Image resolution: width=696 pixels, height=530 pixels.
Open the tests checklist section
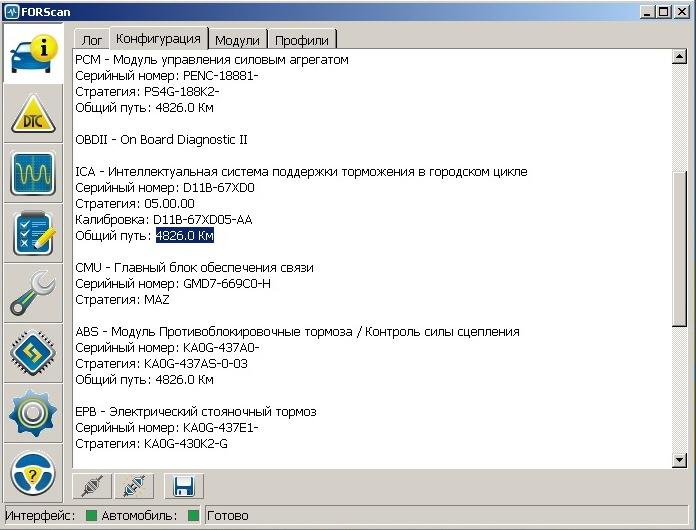click(33, 233)
